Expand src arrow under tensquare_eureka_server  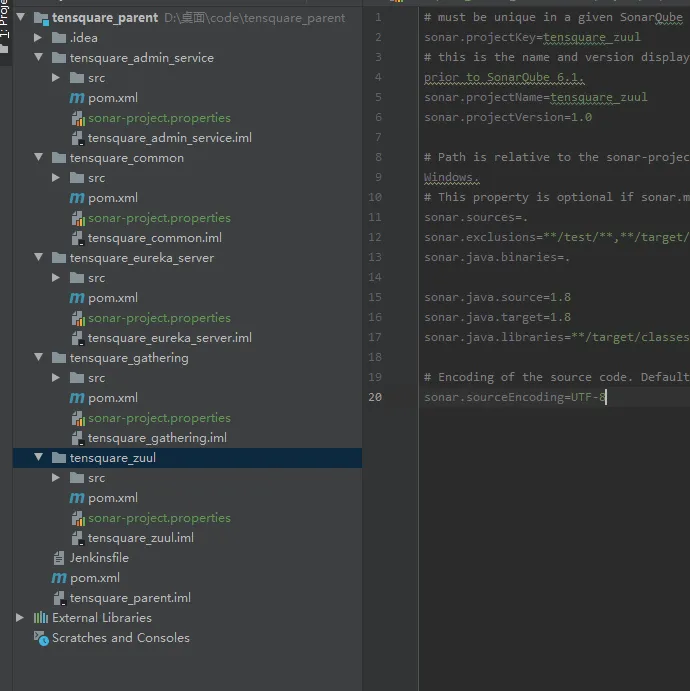click(x=56, y=278)
